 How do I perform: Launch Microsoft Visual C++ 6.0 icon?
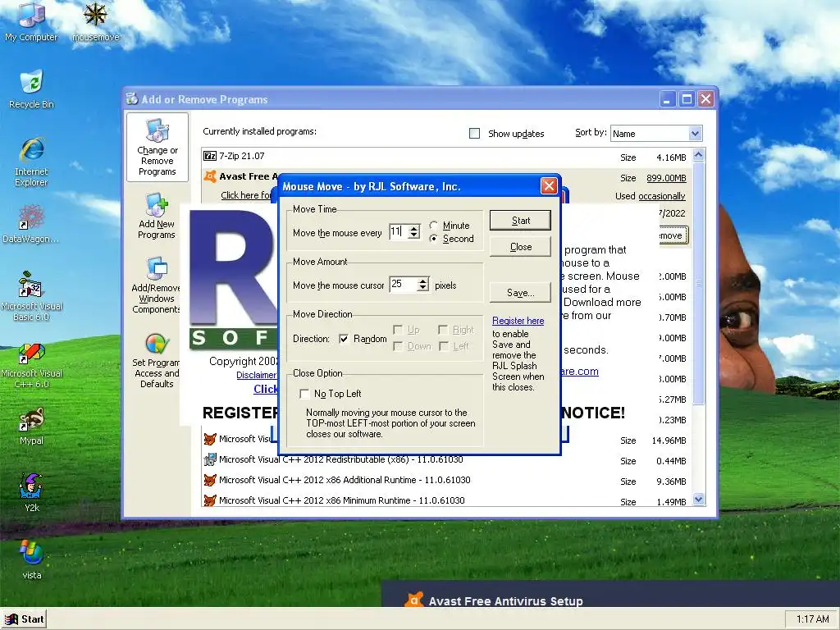point(31,366)
